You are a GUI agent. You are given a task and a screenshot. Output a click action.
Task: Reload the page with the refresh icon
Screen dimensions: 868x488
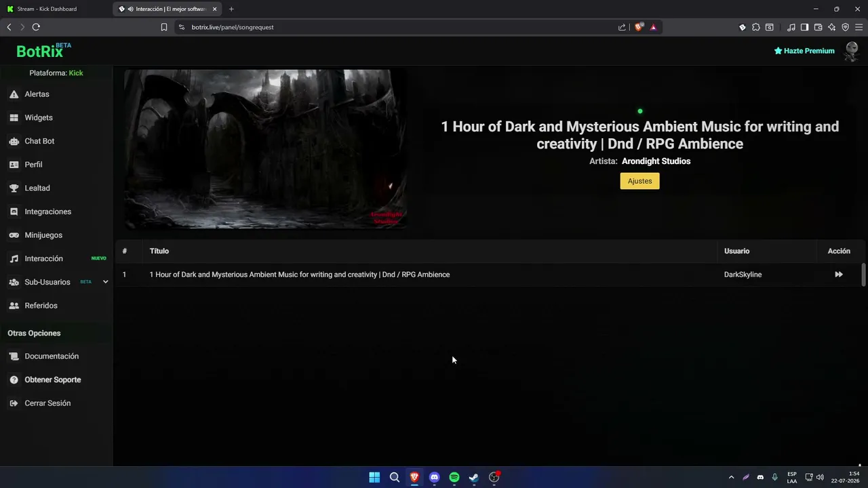tap(36, 27)
